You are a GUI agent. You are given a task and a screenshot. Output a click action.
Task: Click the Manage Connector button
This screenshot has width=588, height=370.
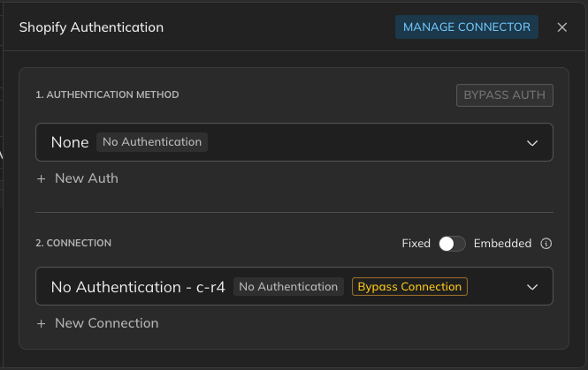click(466, 27)
